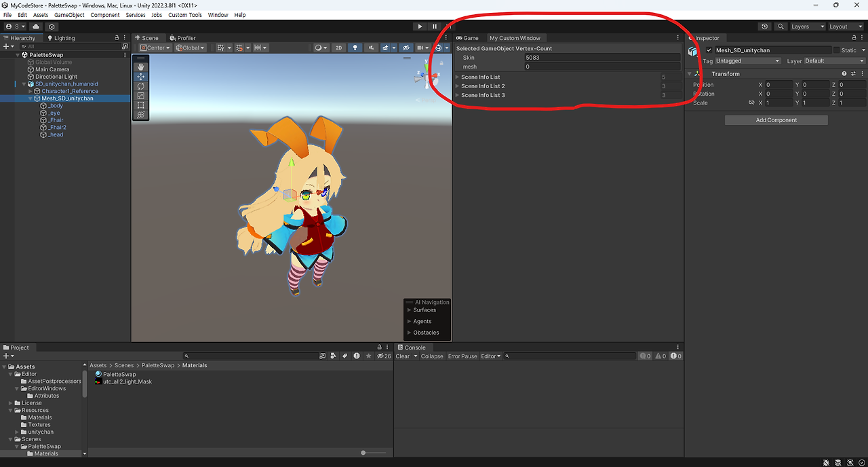Open Transform component help icon

[844, 73]
